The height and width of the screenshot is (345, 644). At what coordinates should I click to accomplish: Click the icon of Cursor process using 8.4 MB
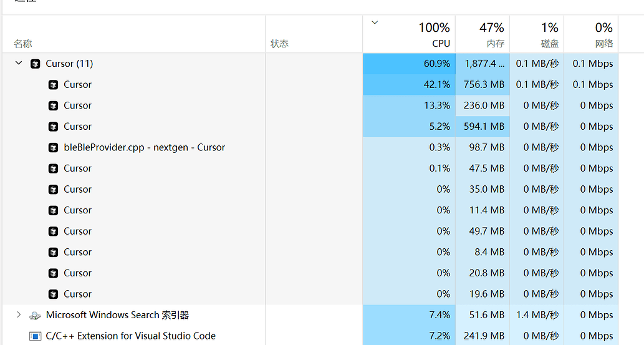[54, 253]
